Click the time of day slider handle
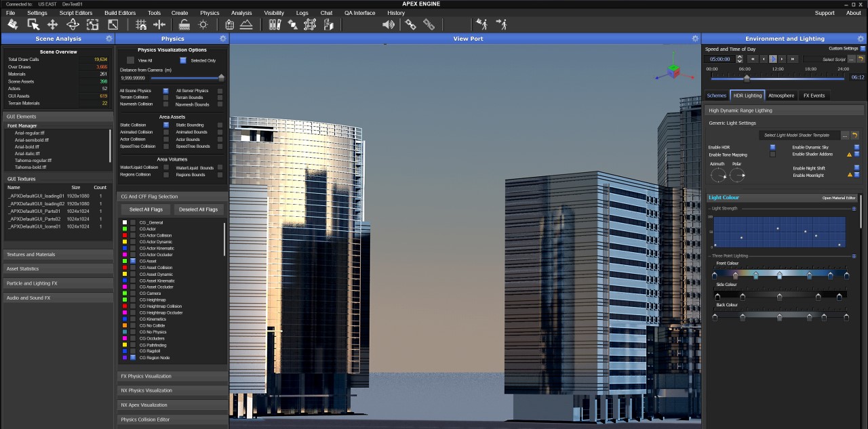The image size is (868, 429). (x=747, y=77)
